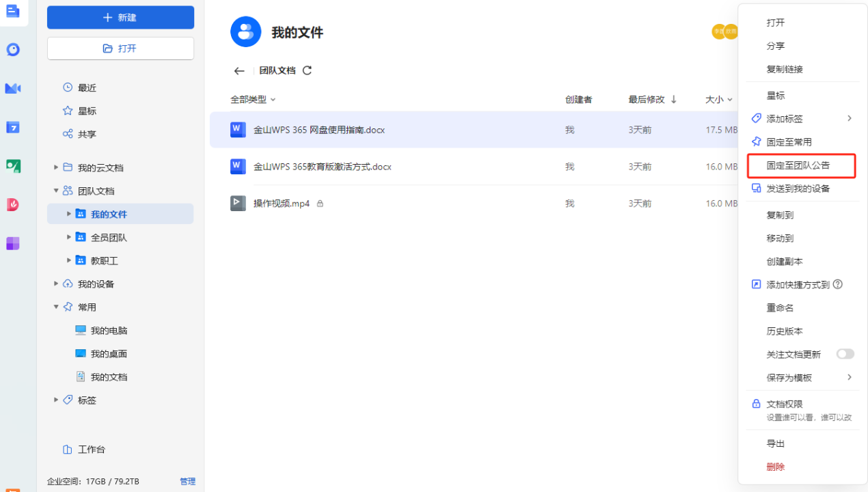The width and height of the screenshot is (868, 492).
Task: Choose 重命名 from the context menu
Action: pos(780,308)
